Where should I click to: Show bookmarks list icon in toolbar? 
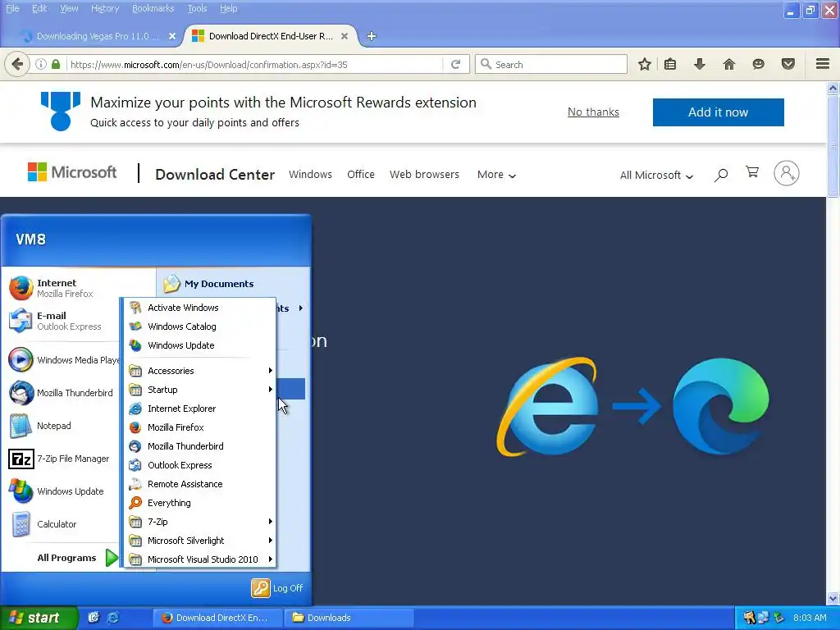(670, 64)
